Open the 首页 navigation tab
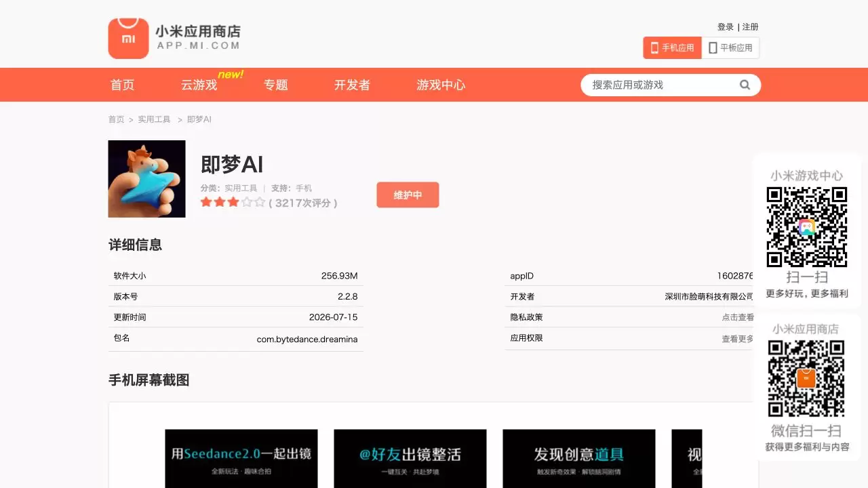 tap(123, 85)
